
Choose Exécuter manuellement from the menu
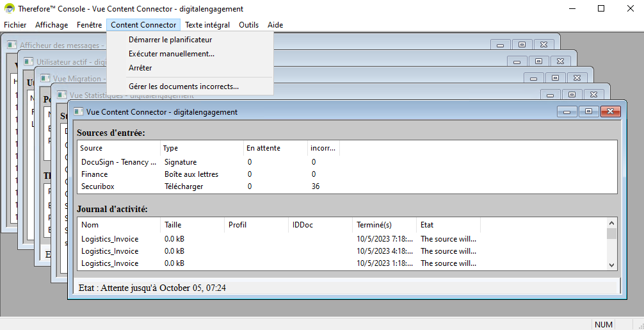171,54
